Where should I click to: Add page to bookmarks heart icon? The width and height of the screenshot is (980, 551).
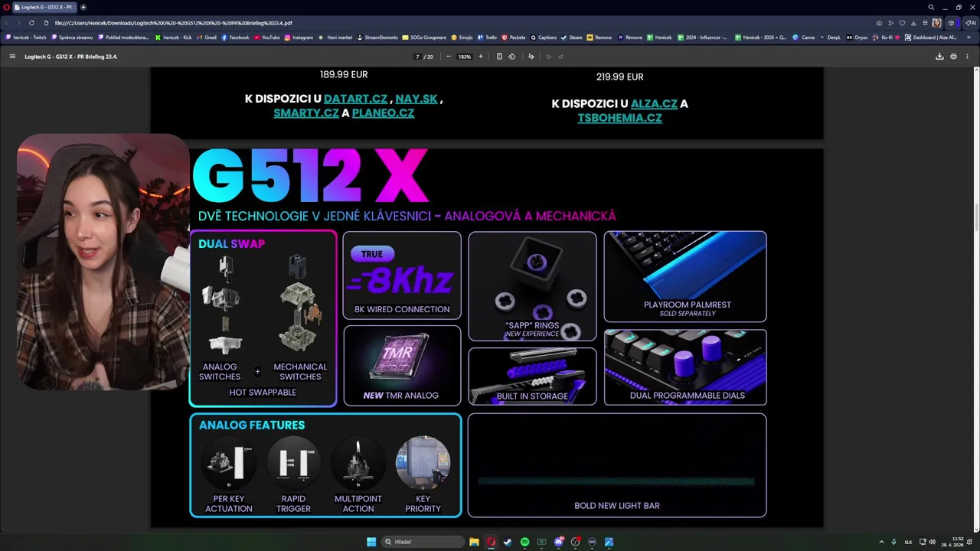click(x=902, y=23)
